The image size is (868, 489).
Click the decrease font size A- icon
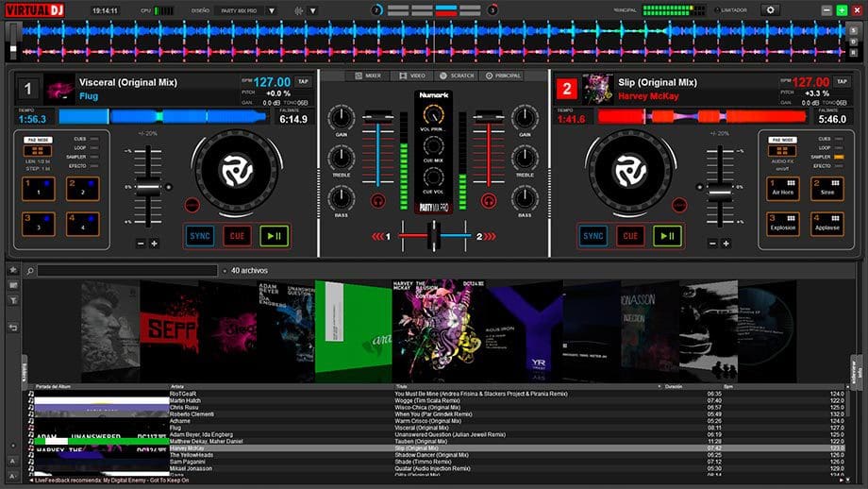[12, 476]
